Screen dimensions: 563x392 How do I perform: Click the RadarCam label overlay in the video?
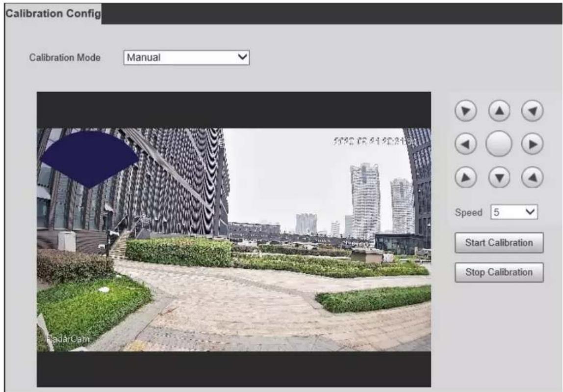68,339
